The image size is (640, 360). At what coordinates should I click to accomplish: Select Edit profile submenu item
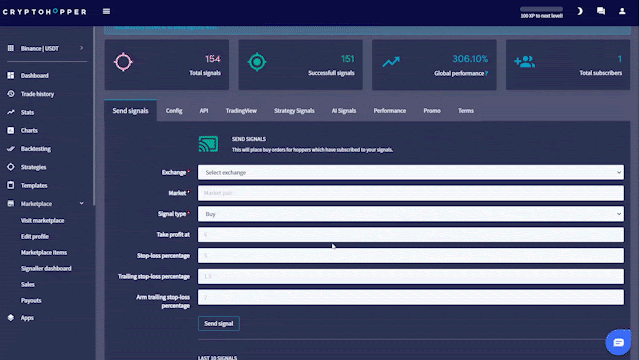pyautogui.click(x=35, y=236)
